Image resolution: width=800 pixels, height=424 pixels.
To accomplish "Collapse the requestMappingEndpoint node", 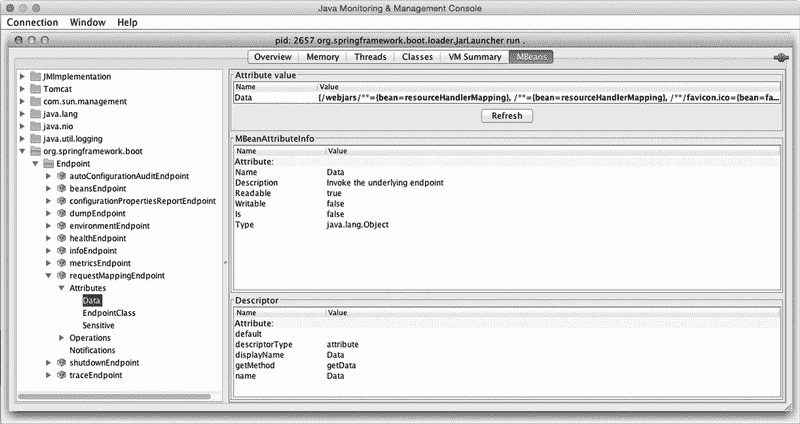I will (x=49, y=275).
